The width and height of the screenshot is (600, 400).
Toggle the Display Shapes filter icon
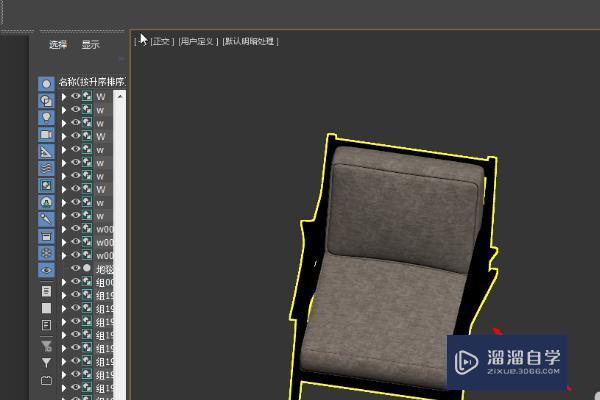pos(46,101)
